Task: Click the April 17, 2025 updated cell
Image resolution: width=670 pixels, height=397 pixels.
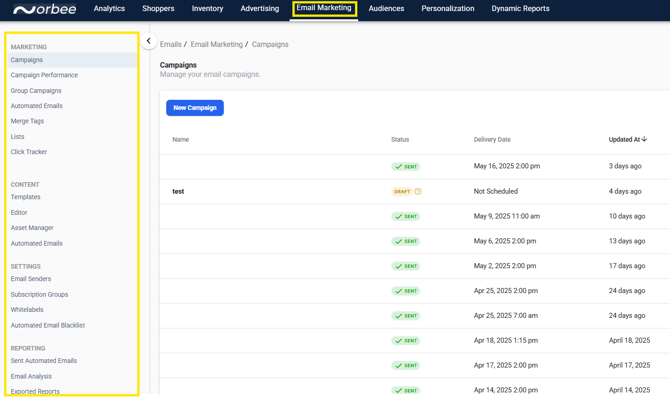Action: click(629, 365)
